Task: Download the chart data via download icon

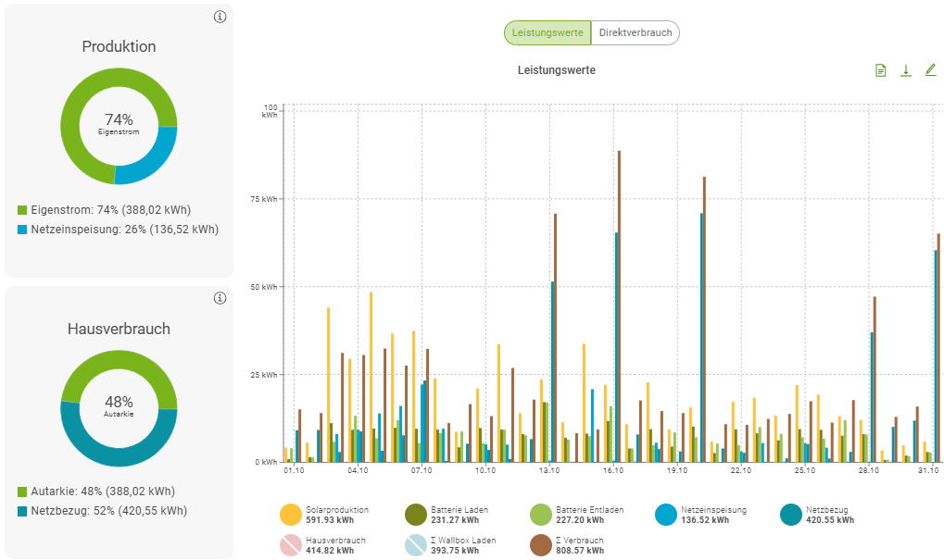Action: (x=906, y=70)
